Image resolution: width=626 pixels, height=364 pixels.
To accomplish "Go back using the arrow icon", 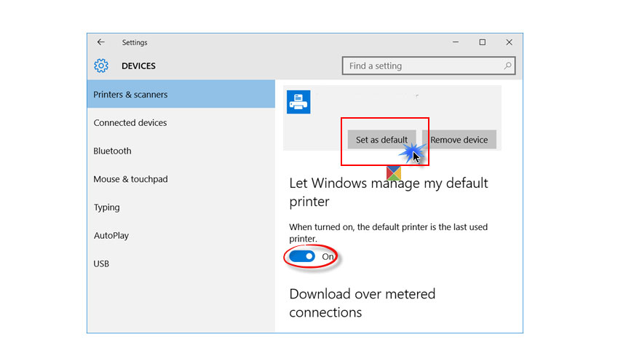I will [x=100, y=42].
